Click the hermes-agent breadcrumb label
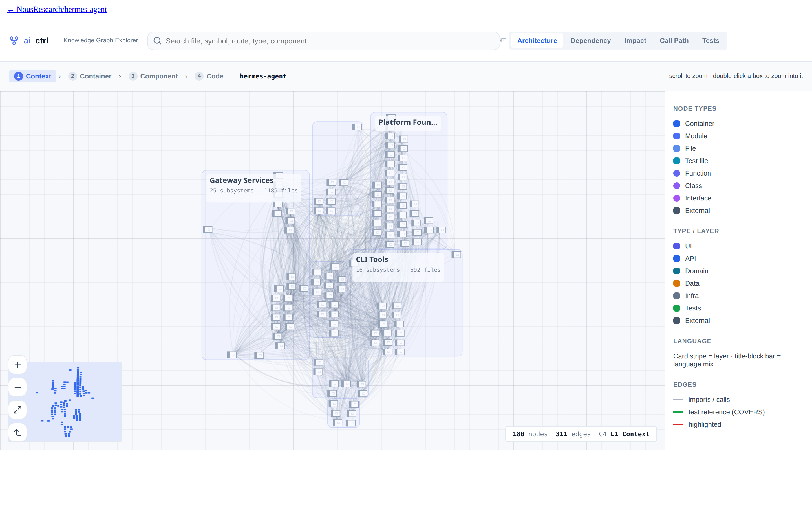 point(263,76)
